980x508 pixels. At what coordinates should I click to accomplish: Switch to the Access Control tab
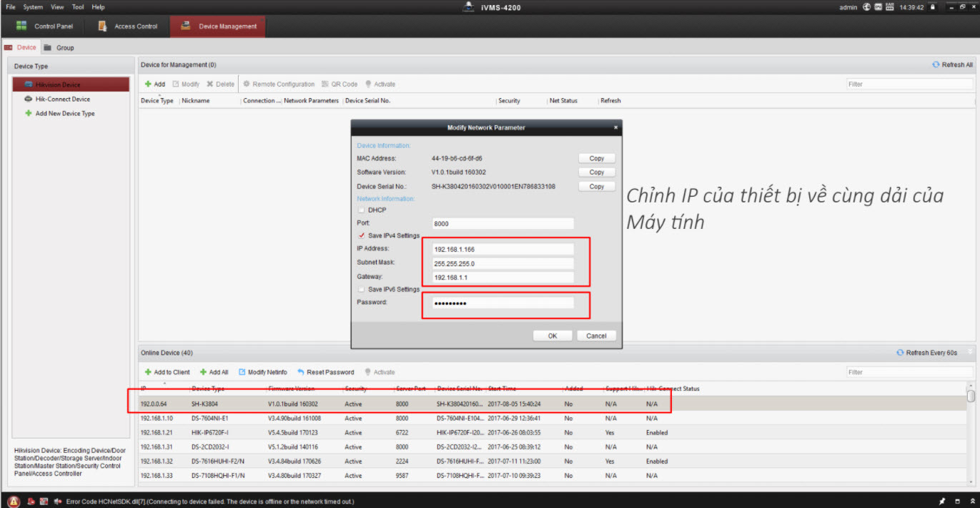click(128, 26)
